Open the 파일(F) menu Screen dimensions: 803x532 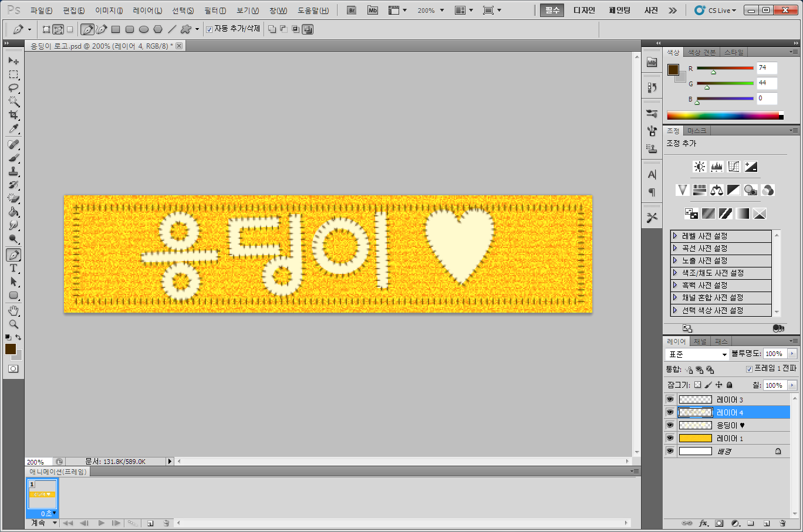click(41, 11)
